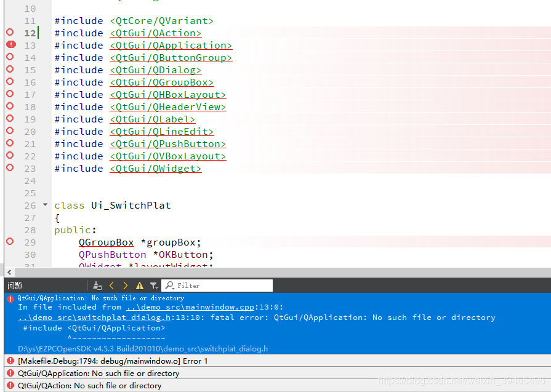The width and height of the screenshot is (551, 392).
Task: Click the 问题 issues pane title
Action: (x=15, y=286)
